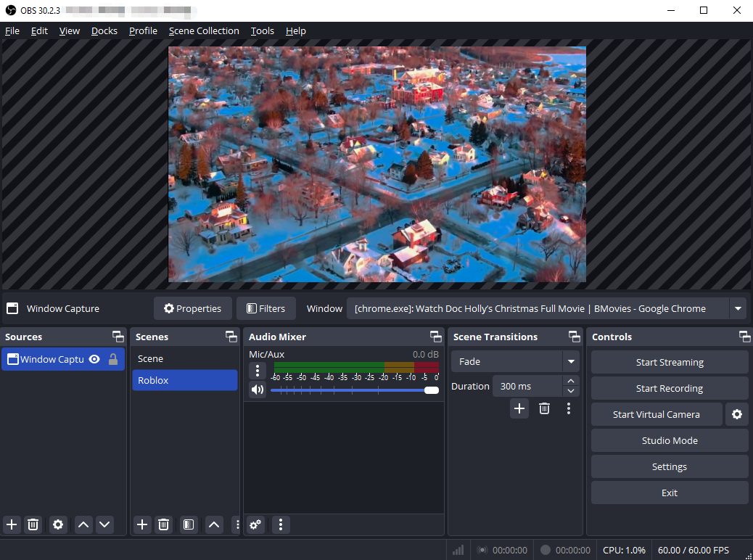The width and height of the screenshot is (753, 560).
Task: Open the Scene Collection menu
Action: pyautogui.click(x=204, y=31)
